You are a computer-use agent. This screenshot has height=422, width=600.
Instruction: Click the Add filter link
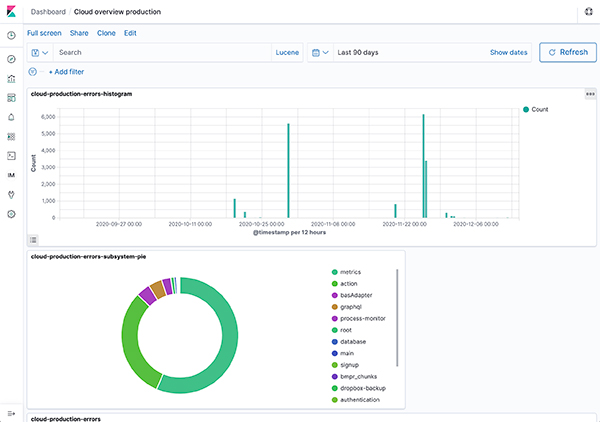[x=66, y=72]
